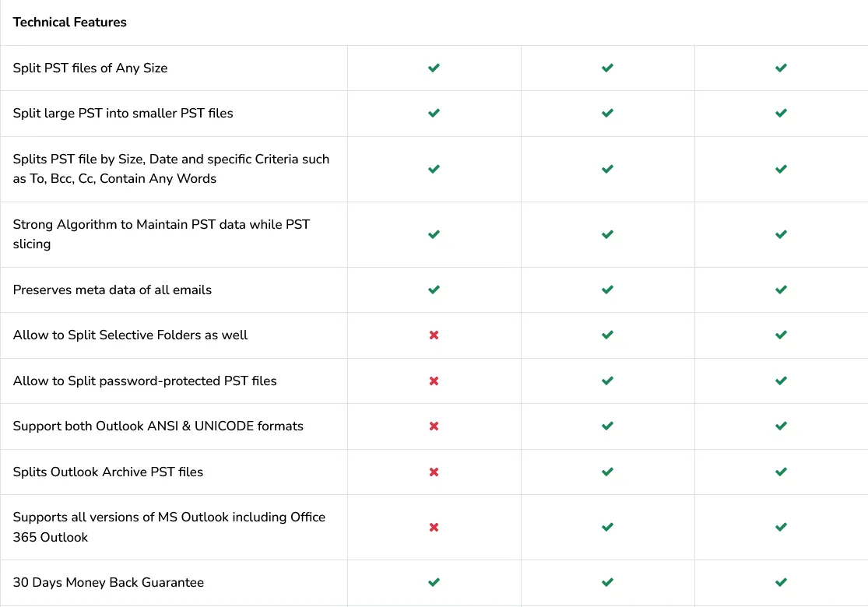Click first-column checkmark for Splits PST by Size, Date
This screenshot has height=607, width=868.
click(434, 169)
